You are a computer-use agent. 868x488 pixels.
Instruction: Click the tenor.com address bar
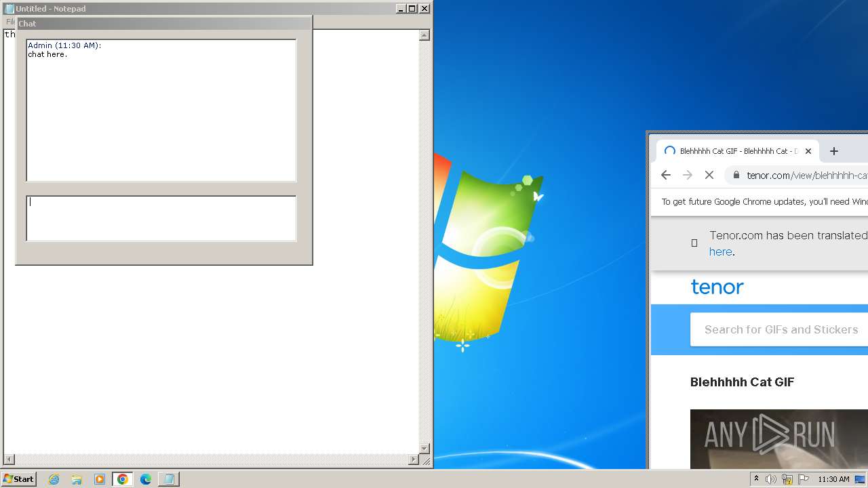click(797, 175)
